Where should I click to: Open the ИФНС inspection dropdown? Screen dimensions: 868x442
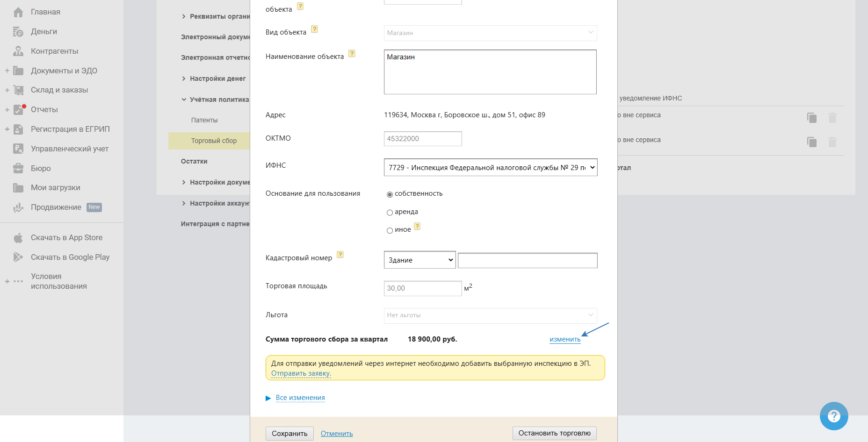[490, 168]
